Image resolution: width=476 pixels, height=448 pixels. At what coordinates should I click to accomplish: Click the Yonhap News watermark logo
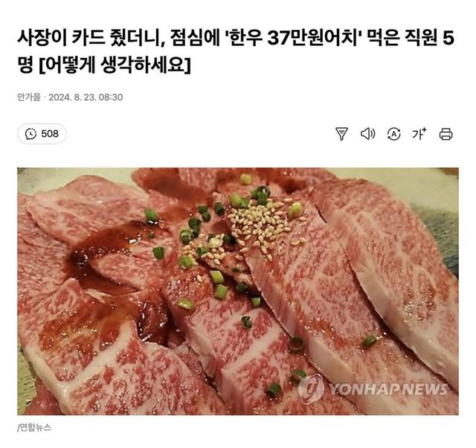point(311,388)
